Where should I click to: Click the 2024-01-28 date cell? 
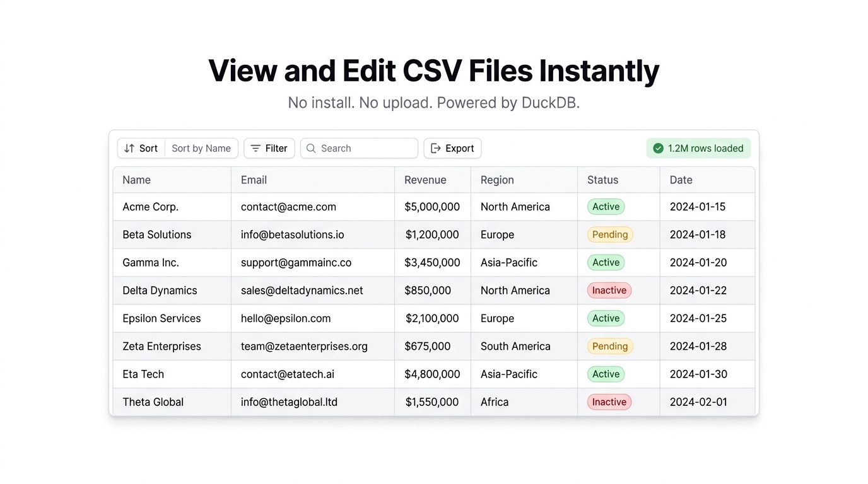point(707,346)
